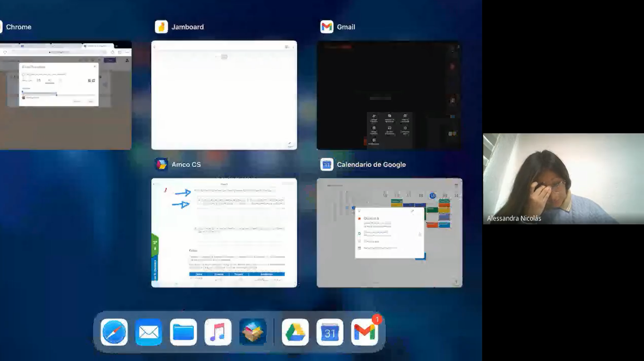Open the Files app from the dock
Viewport: 644px width, 361px height.
click(x=183, y=332)
